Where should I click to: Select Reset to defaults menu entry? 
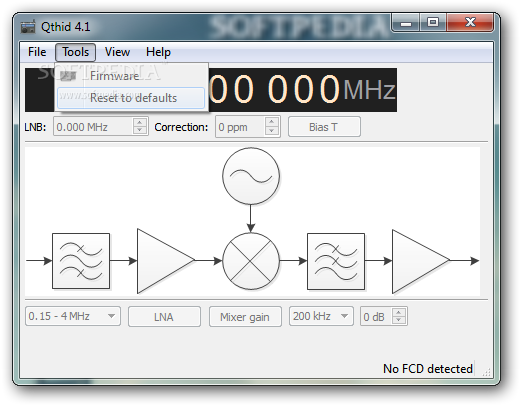pyautogui.click(x=131, y=98)
